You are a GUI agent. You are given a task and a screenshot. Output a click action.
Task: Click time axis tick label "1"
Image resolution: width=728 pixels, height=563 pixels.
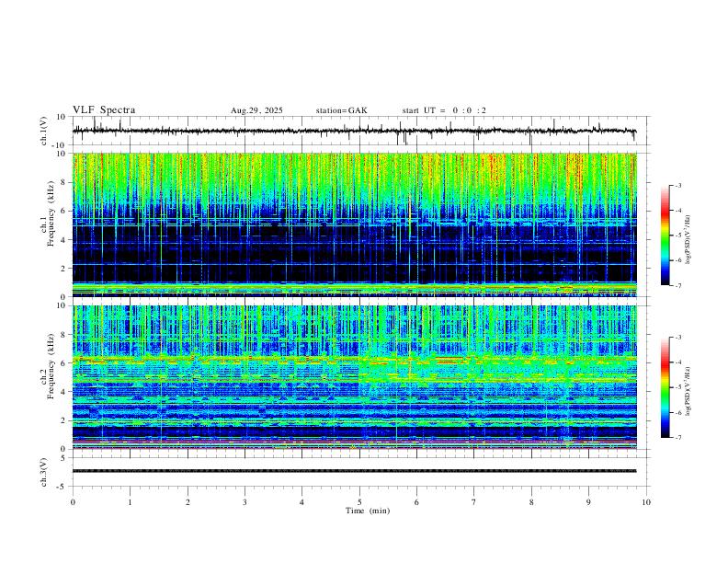(x=130, y=502)
